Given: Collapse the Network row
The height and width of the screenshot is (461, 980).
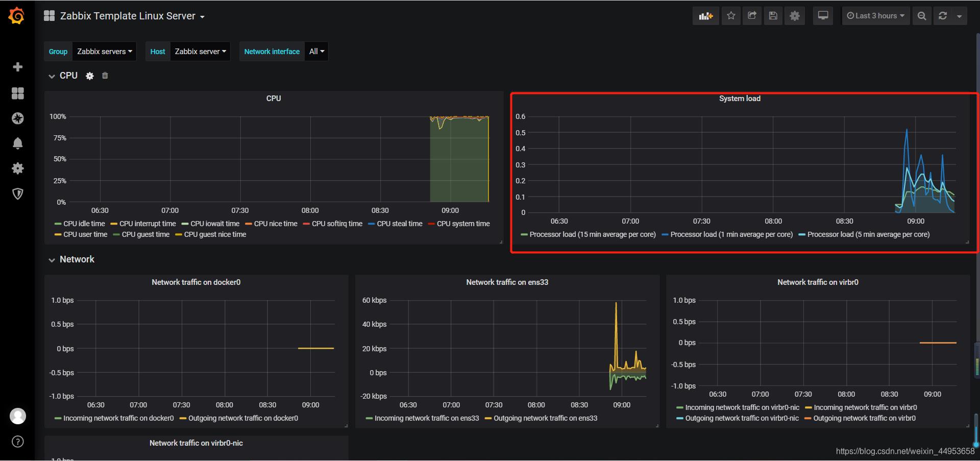Looking at the screenshot, I should pos(52,260).
